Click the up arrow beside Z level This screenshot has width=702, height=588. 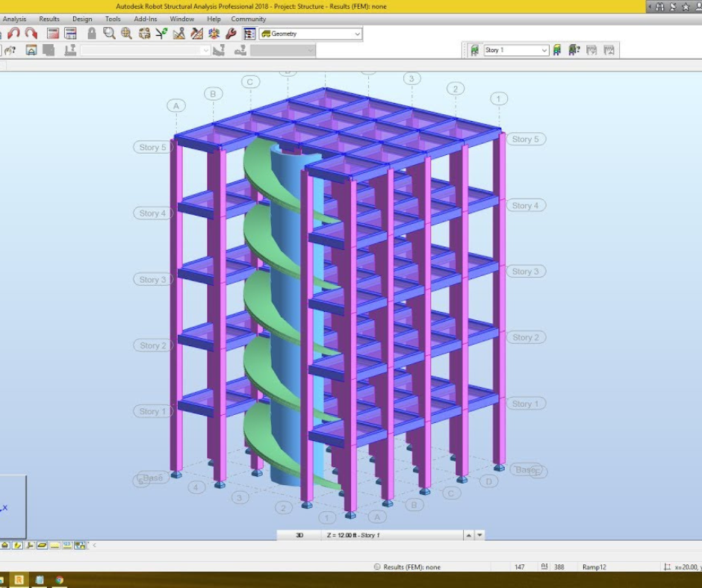[468, 535]
